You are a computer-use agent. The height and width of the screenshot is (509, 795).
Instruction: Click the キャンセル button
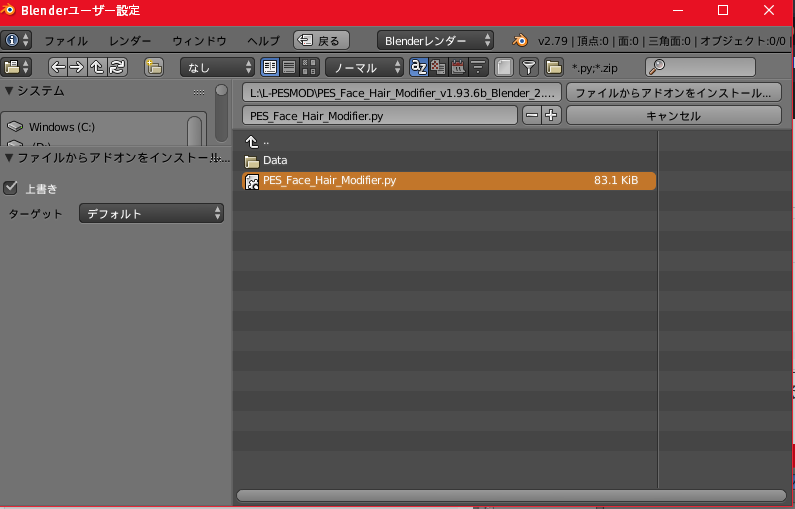(x=673, y=116)
